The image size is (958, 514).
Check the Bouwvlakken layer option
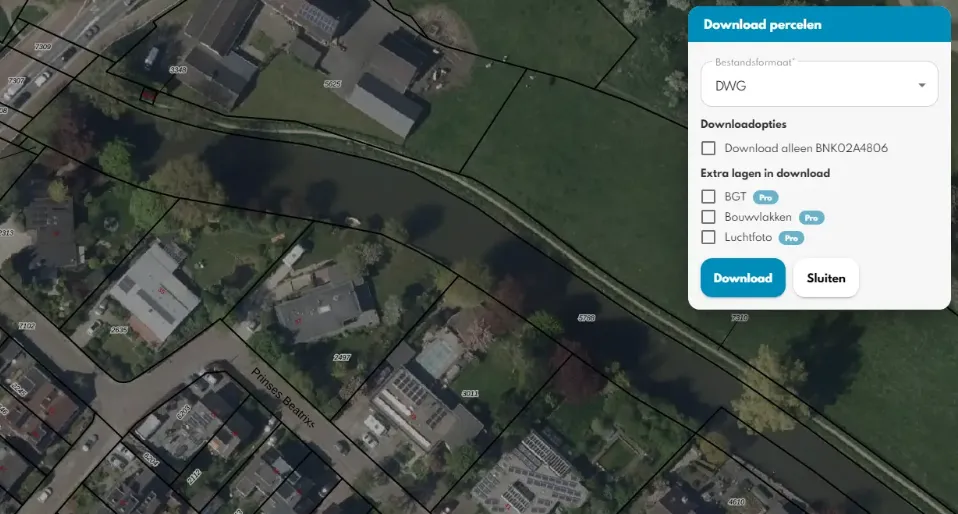(x=709, y=217)
